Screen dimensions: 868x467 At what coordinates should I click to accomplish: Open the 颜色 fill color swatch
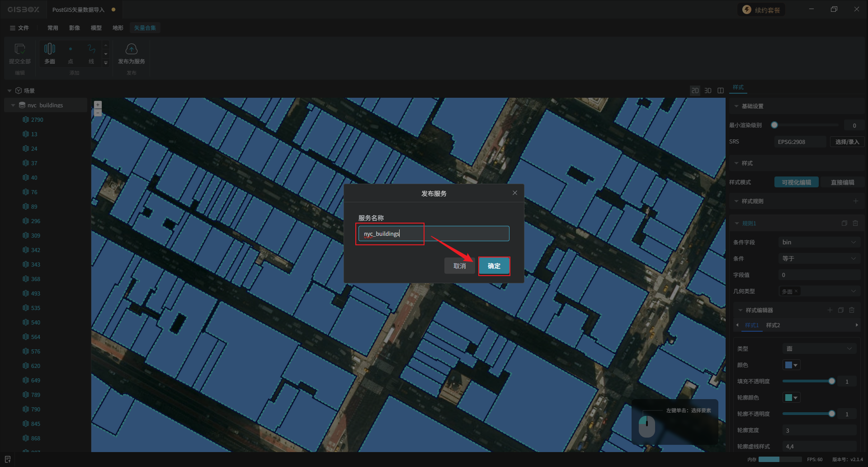coord(791,365)
